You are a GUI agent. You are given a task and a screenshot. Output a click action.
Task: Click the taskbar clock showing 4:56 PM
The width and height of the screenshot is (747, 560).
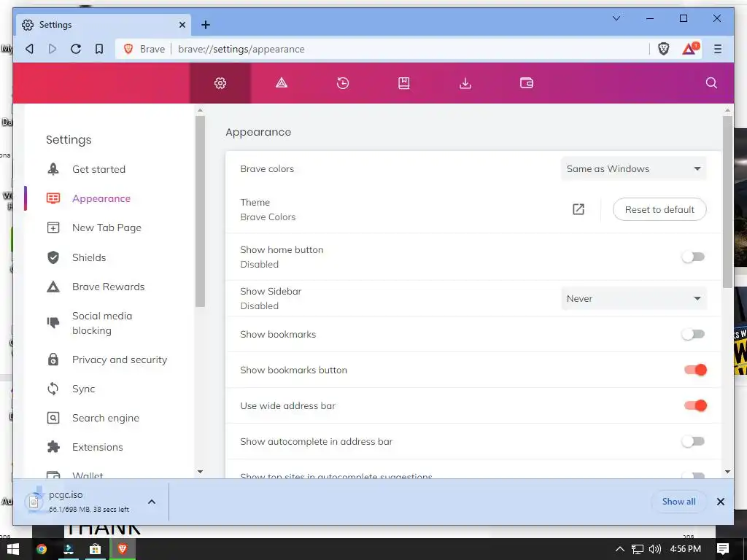[x=685, y=549]
